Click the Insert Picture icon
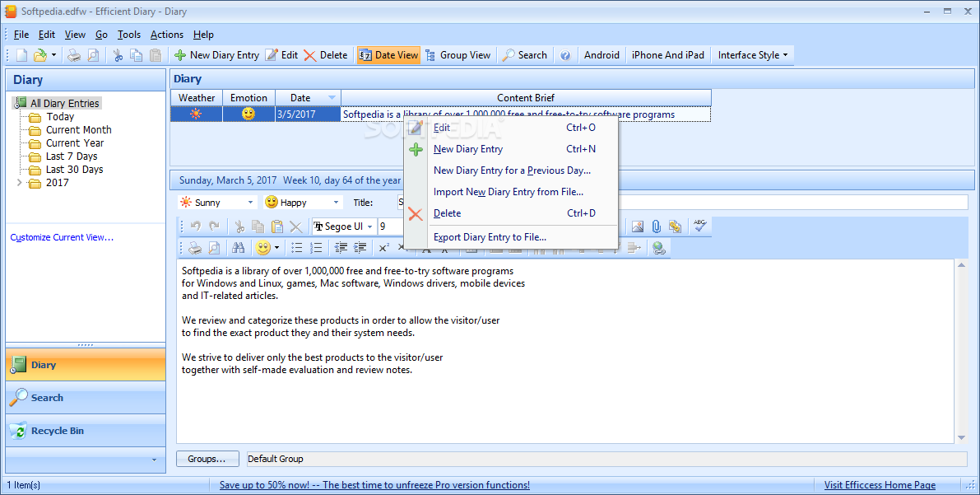The width and height of the screenshot is (980, 495). pos(638,226)
